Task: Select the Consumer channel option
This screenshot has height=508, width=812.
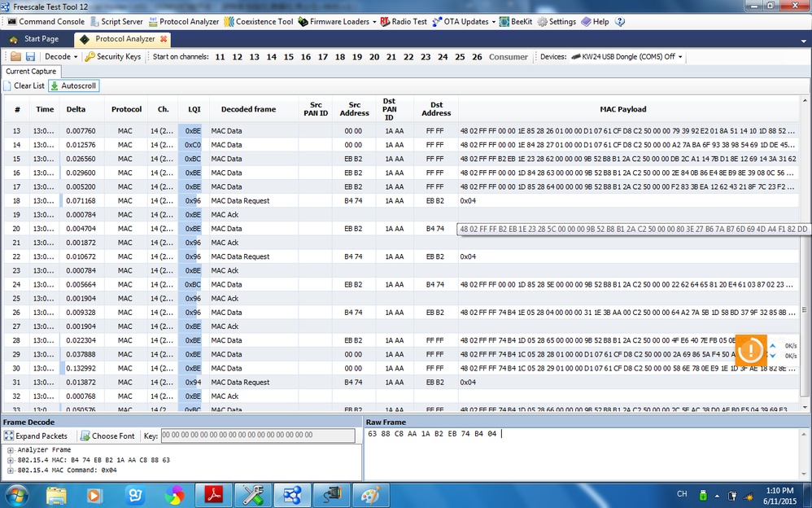Action: pyautogui.click(x=508, y=57)
